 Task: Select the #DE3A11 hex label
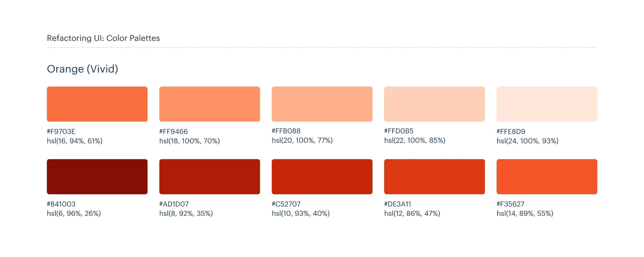tap(398, 204)
